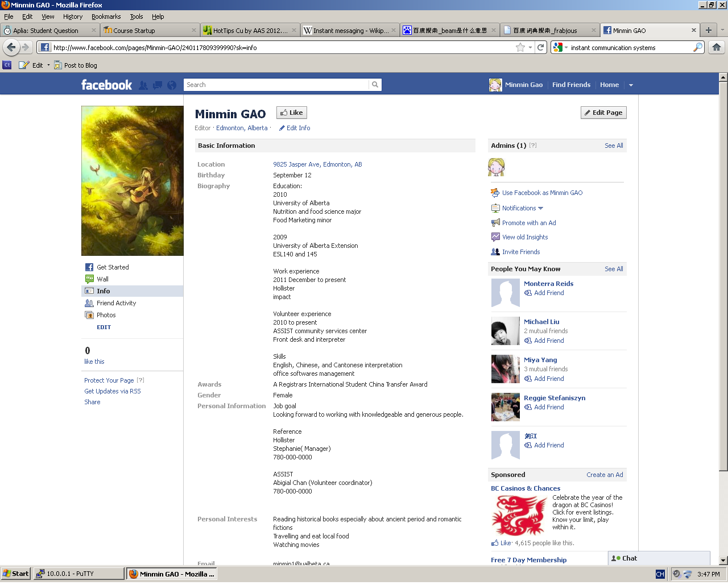Image resolution: width=728 pixels, height=585 pixels.
Task: Click Create an Ad link
Action: tap(605, 475)
